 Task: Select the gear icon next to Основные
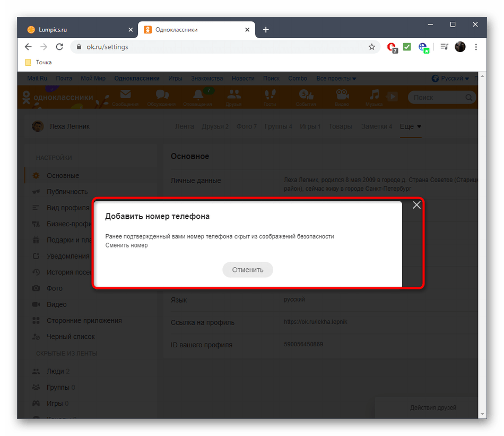pos(36,175)
